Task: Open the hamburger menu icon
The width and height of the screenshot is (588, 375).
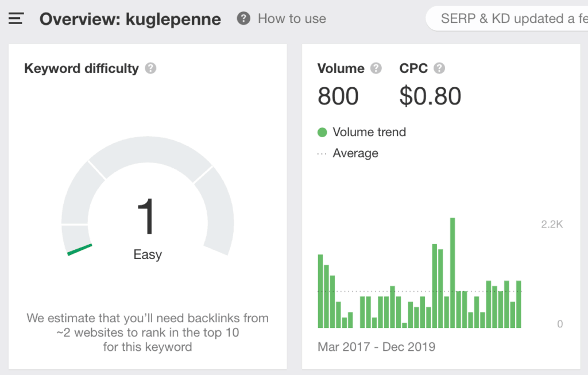Action: click(x=16, y=19)
